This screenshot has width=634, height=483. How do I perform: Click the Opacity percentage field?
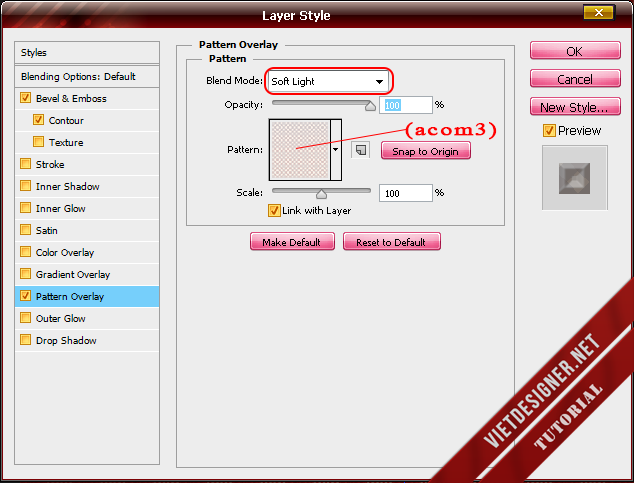pyautogui.click(x=406, y=105)
